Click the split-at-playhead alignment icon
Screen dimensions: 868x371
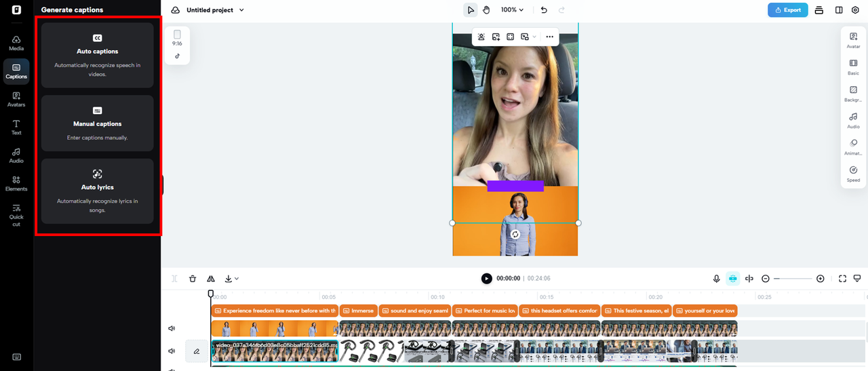click(749, 279)
